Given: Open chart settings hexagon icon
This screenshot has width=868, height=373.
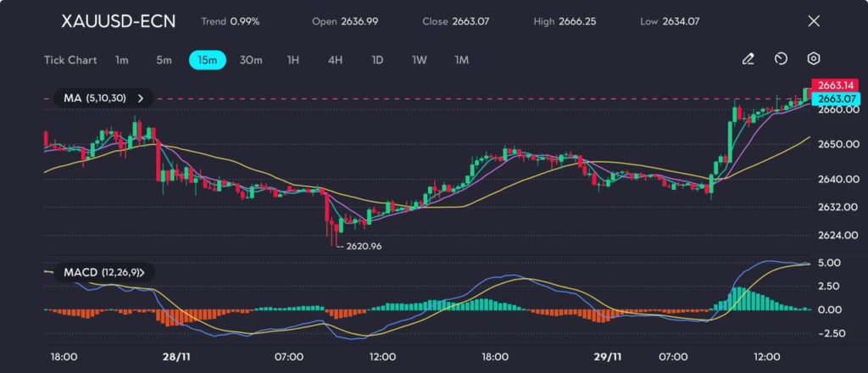Looking at the screenshot, I should click(813, 59).
